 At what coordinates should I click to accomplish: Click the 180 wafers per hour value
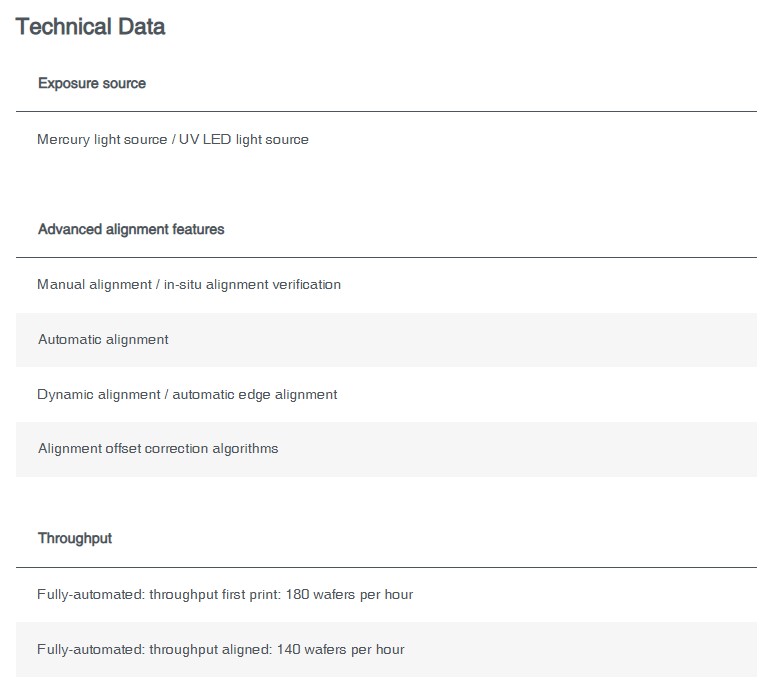(x=349, y=594)
